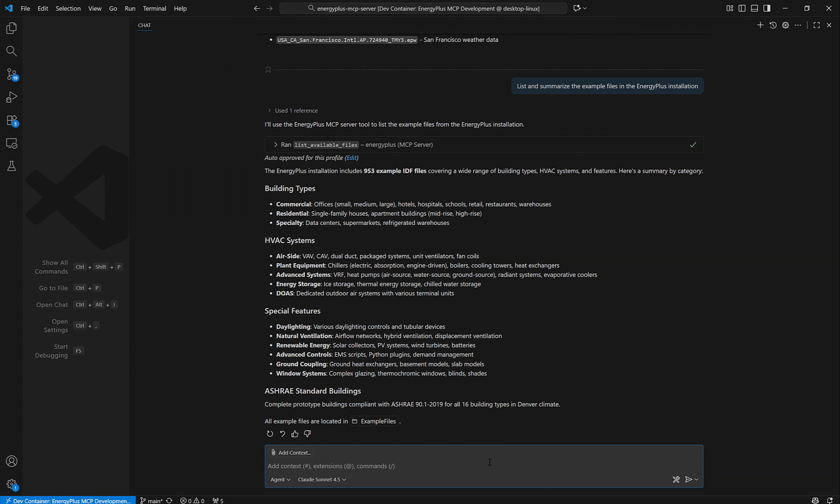
Task: Open the Extensions view in activity bar
Action: tap(12, 120)
